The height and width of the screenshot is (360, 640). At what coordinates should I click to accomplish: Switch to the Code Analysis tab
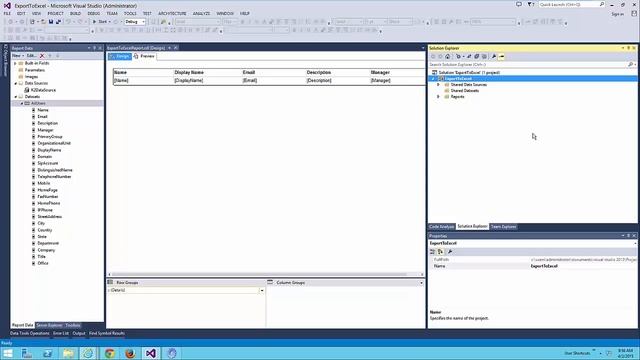tap(441, 227)
